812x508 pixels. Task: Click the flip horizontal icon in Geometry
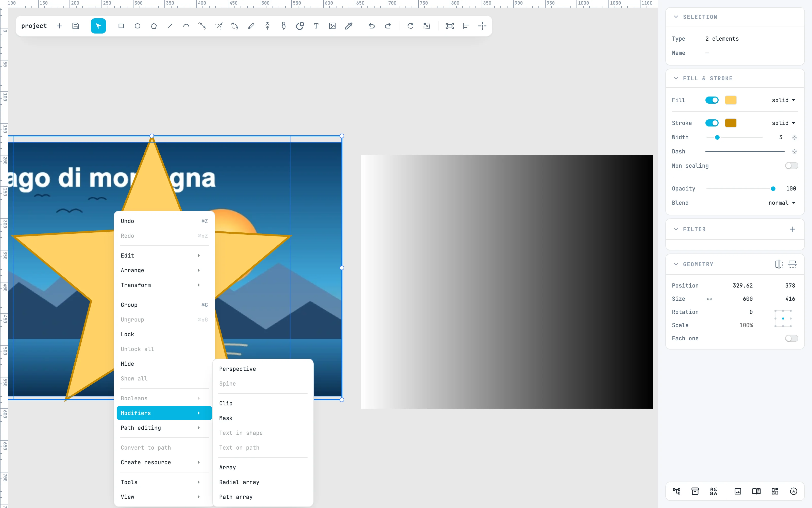pos(779,264)
